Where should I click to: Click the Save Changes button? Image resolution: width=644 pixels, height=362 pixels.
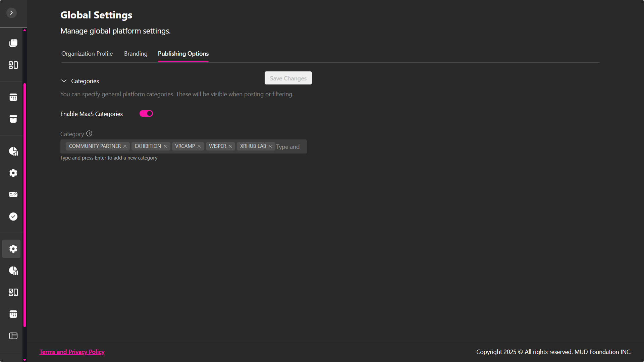tap(288, 78)
